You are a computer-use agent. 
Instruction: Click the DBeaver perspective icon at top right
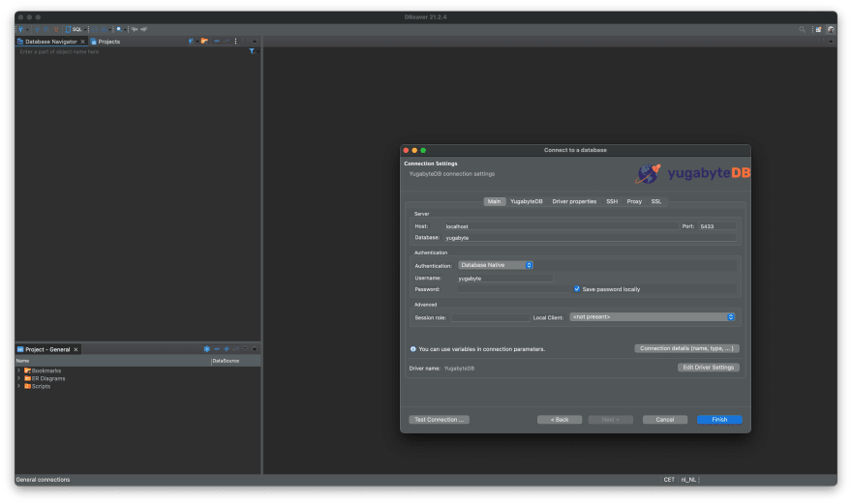[x=831, y=29]
